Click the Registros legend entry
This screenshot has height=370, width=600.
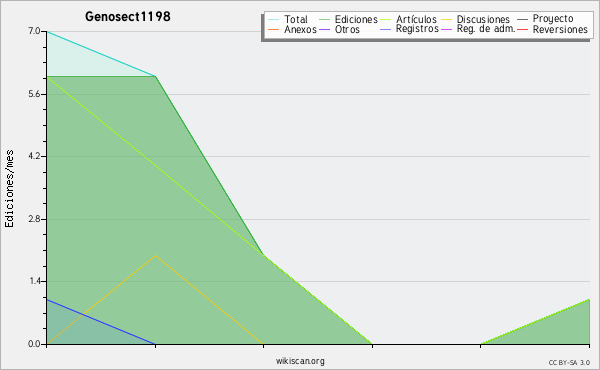pos(409,29)
